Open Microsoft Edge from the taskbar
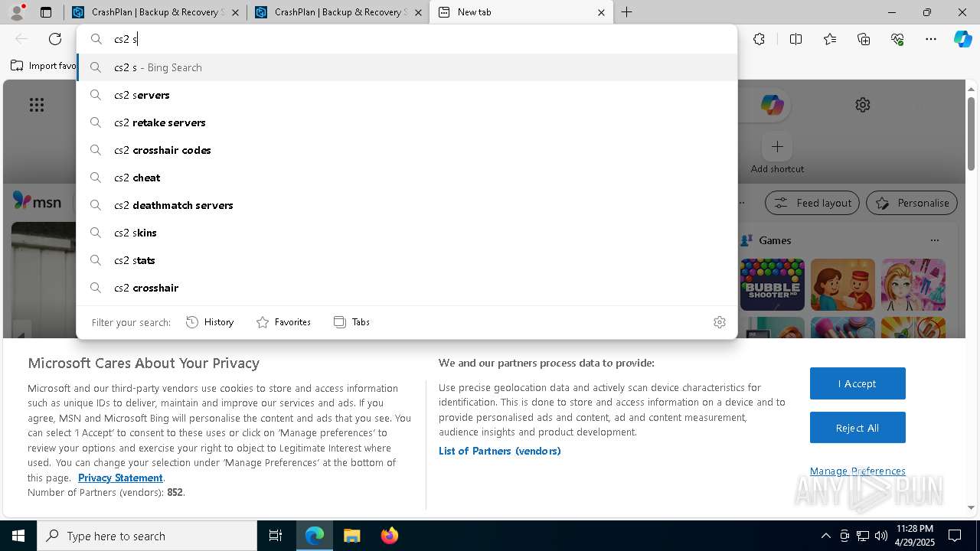 pos(315,536)
